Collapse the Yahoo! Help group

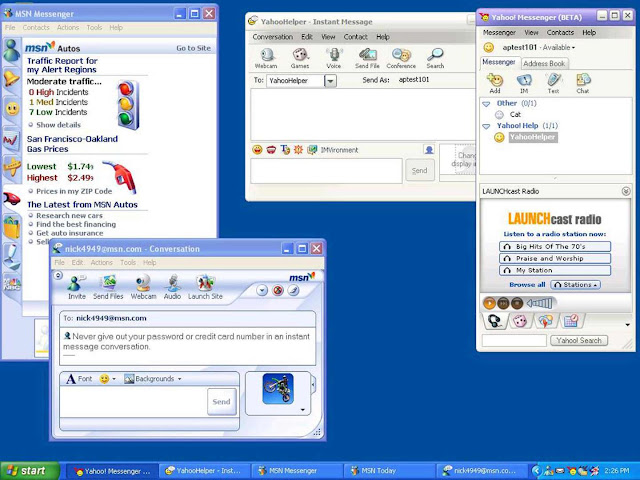486,127
